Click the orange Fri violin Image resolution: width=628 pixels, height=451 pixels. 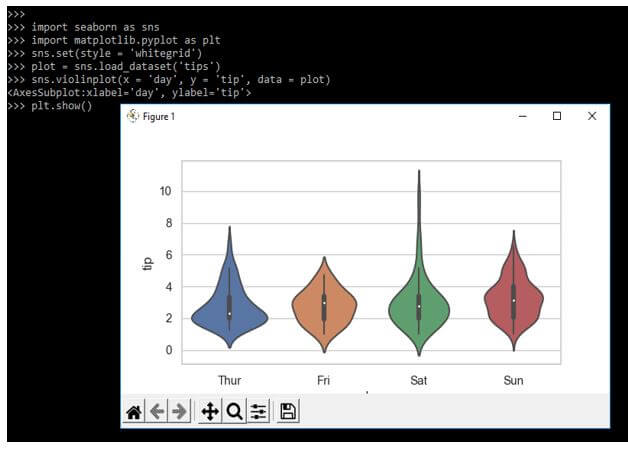(324, 306)
